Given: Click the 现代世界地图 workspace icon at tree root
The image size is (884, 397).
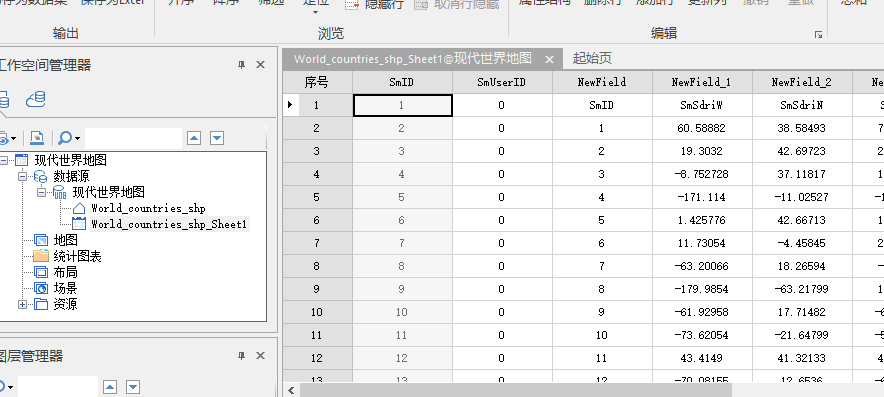Looking at the screenshot, I should [x=21, y=161].
